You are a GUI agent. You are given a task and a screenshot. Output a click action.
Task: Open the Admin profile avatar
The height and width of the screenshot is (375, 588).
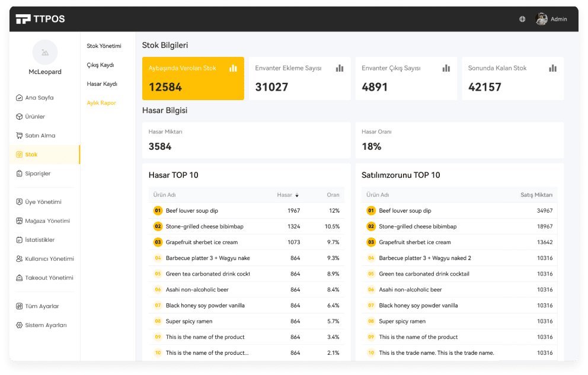tap(541, 19)
